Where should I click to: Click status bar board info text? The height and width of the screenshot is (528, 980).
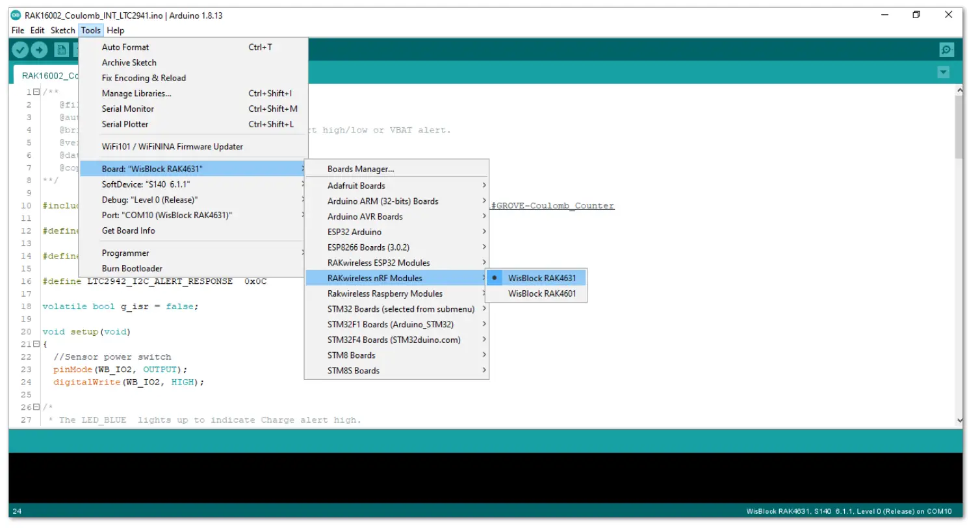pyautogui.click(x=849, y=512)
